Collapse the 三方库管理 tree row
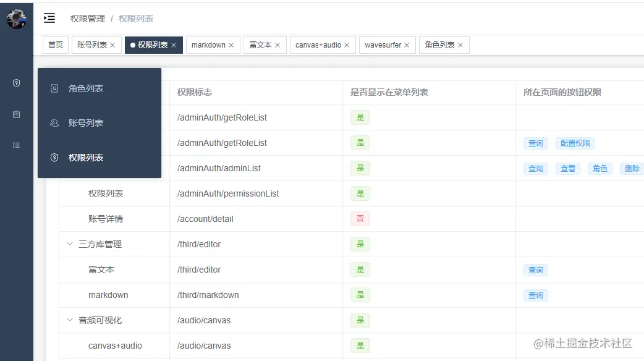Image resolution: width=644 pixels, height=361 pixels. (70, 244)
